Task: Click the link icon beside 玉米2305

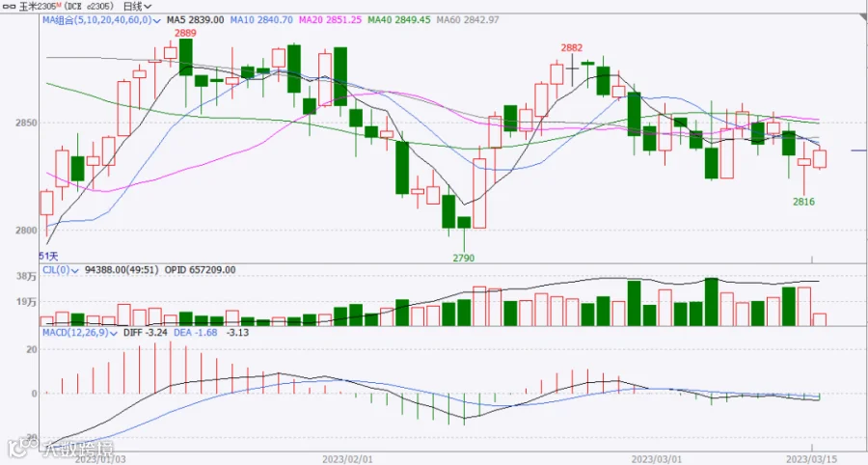Action: (x=10, y=7)
